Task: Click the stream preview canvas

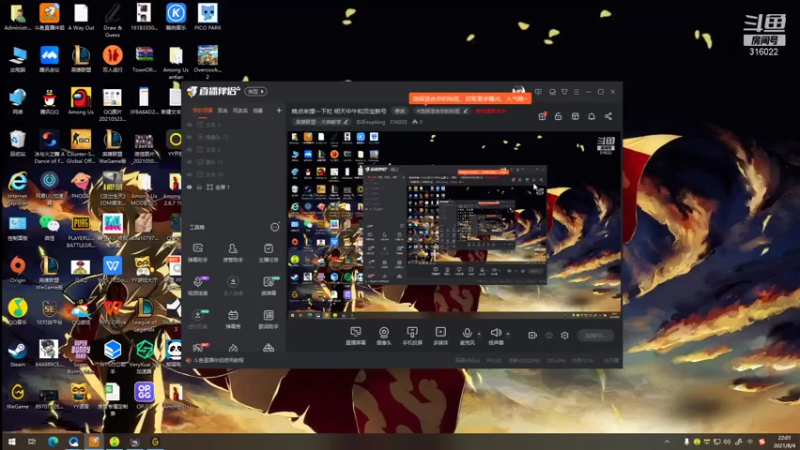Action: 455,225
